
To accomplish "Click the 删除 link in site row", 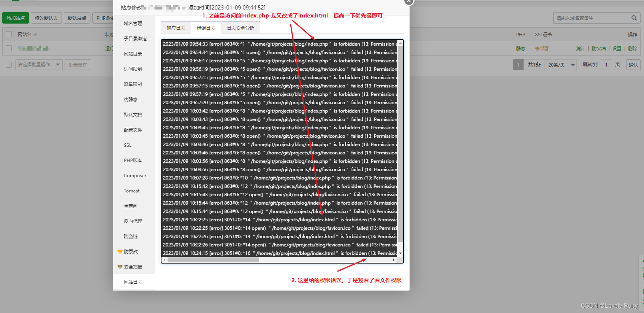I will pyautogui.click(x=633, y=49).
